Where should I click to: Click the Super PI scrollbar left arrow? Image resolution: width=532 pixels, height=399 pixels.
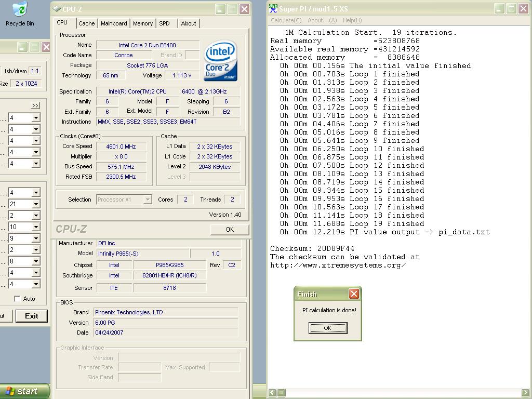[x=272, y=393]
